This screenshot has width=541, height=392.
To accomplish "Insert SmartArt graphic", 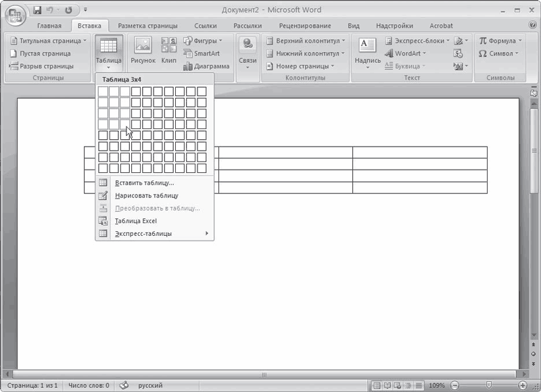I will pyautogui.click(x=202, y=53).
